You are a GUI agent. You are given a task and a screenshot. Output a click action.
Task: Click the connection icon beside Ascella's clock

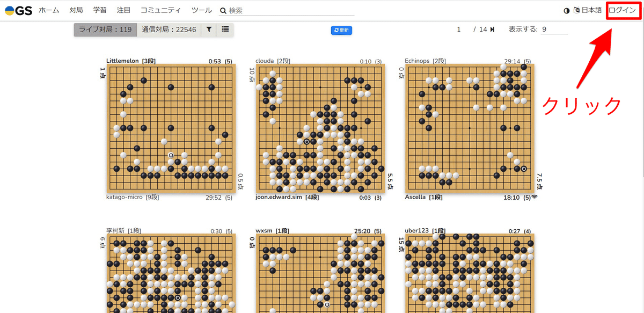pyautogui.click(x=535, y=198)
